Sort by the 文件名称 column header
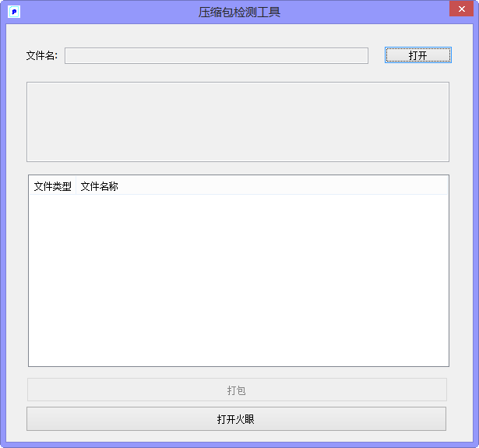479x448 pixels. [x=99, y=186]
